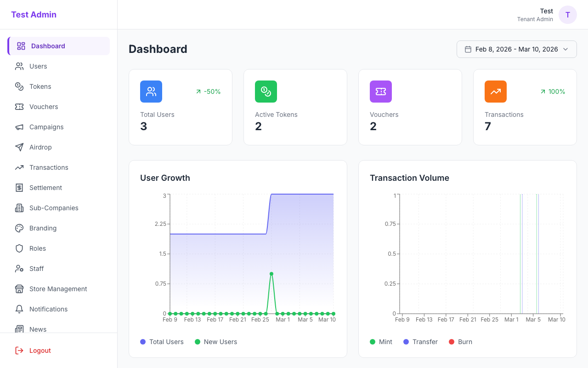Open Settlement using its dollar icon

pyautogui.click(x=19, y=188)
